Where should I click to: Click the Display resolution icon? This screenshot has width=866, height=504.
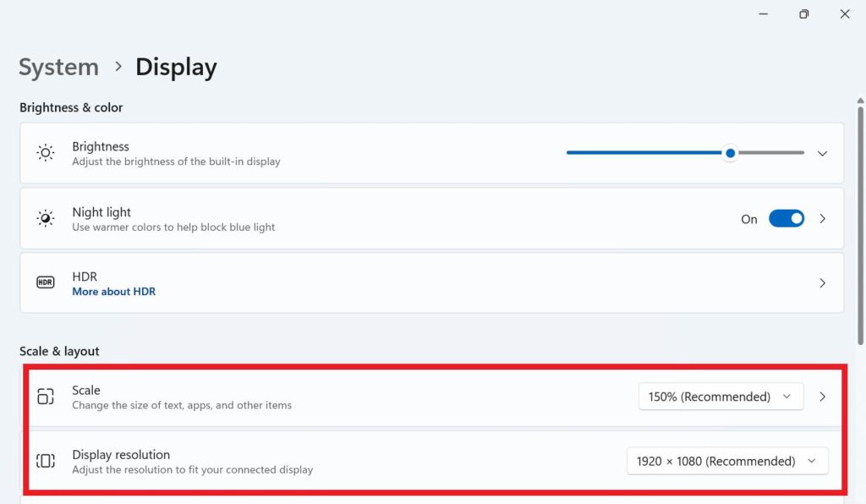pos(46,461)
